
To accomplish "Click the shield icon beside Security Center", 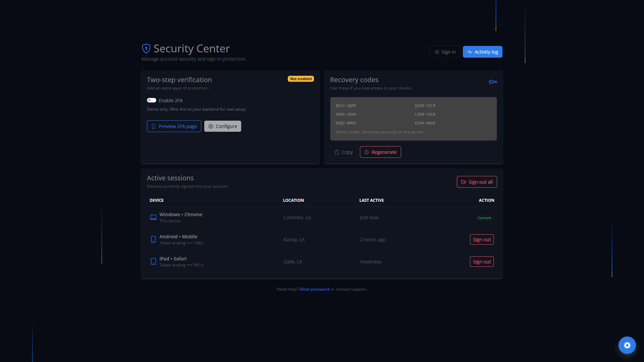I will (146, 49).
